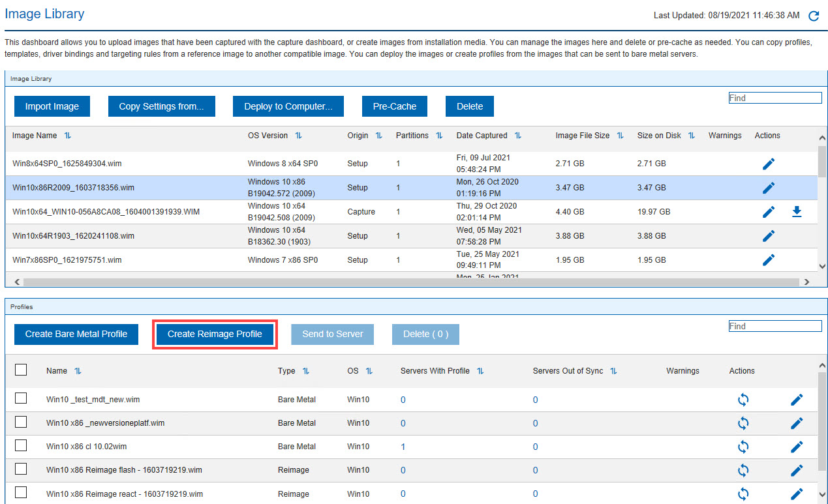Image resolution: width=828 pixels, height=504 pixels.
Task: Toggle the select-all profiles checkbox in header
Action: click(x=21, y=370)
